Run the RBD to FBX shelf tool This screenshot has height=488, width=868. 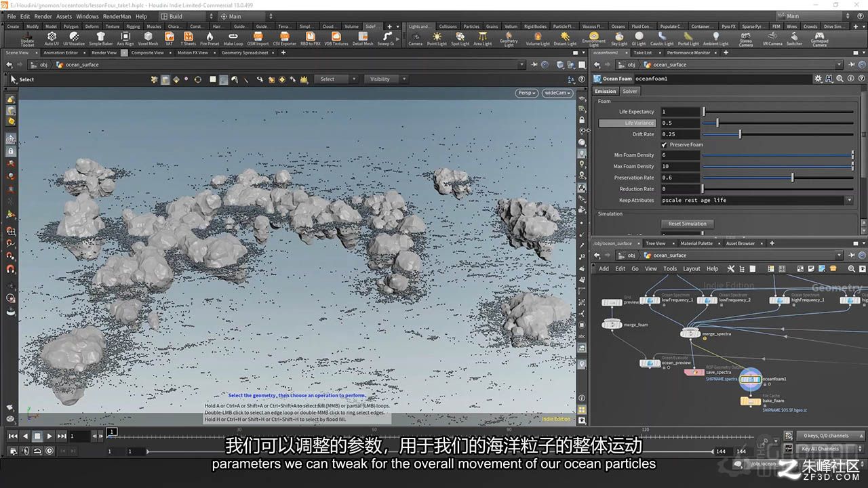[x=310, y=39]
